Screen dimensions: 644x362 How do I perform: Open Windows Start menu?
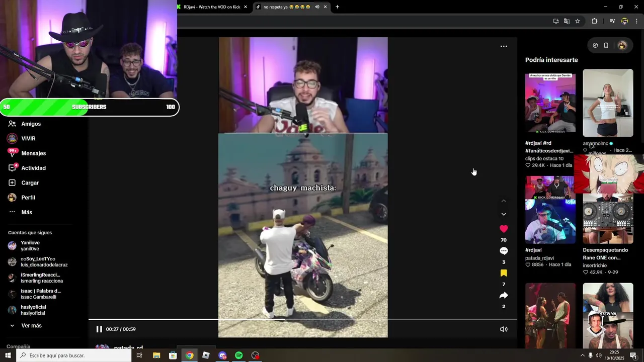point(8,355)
